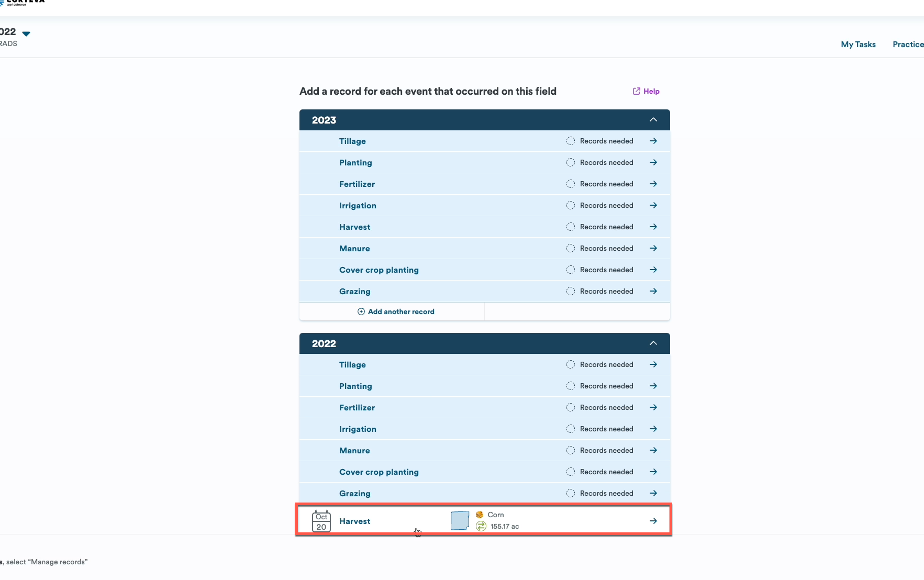Click the green crop rotation icon near 155.17 ac
Image resolution: width=924 pixels, height=580 pixels.
[481, 527]
